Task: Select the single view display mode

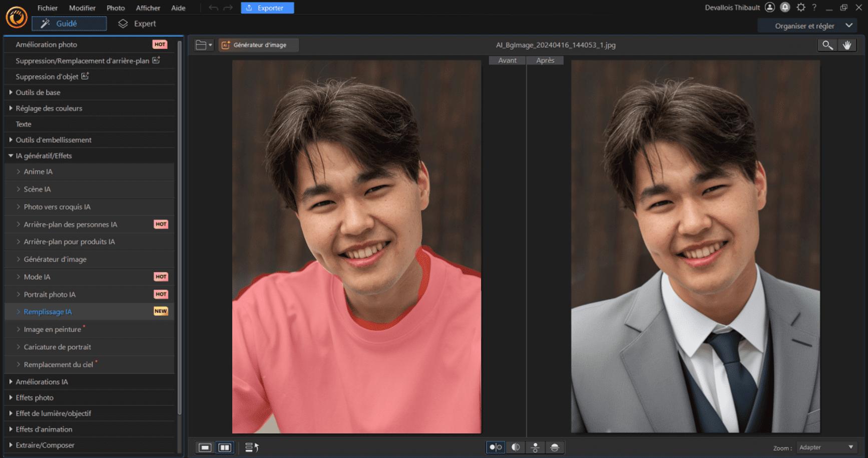Action: [x=205, y=447]
